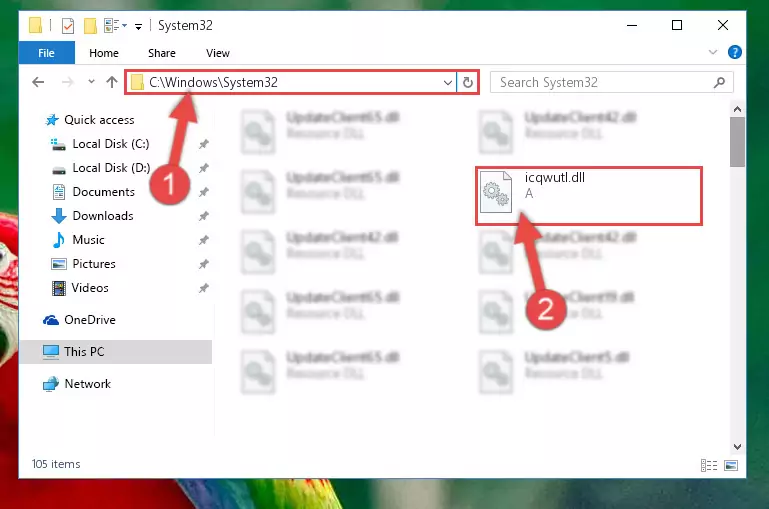
Task: Click the pin icon beside Local Disk (C:)
Action: tap(204, 144)
